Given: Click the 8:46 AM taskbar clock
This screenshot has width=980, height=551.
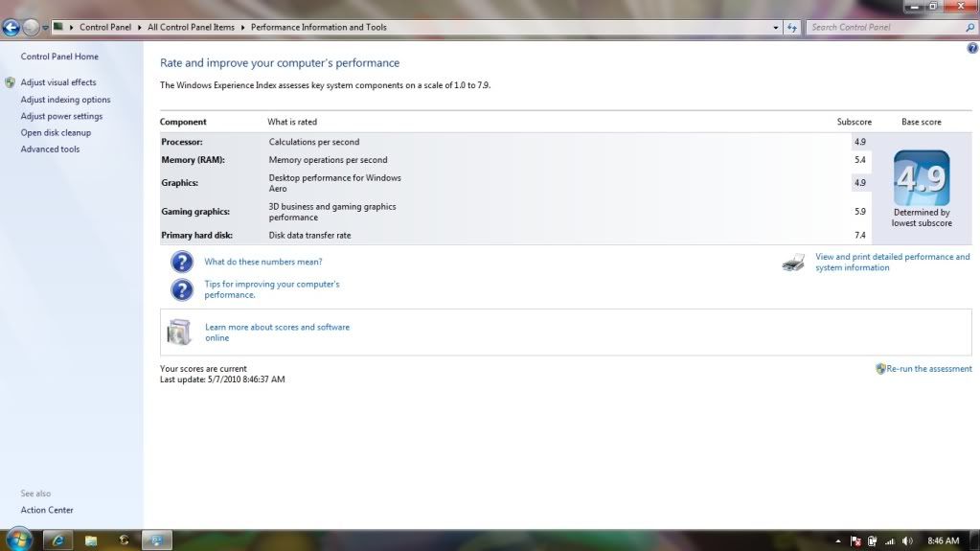Looking at the screenshot, I should (943, 541).
